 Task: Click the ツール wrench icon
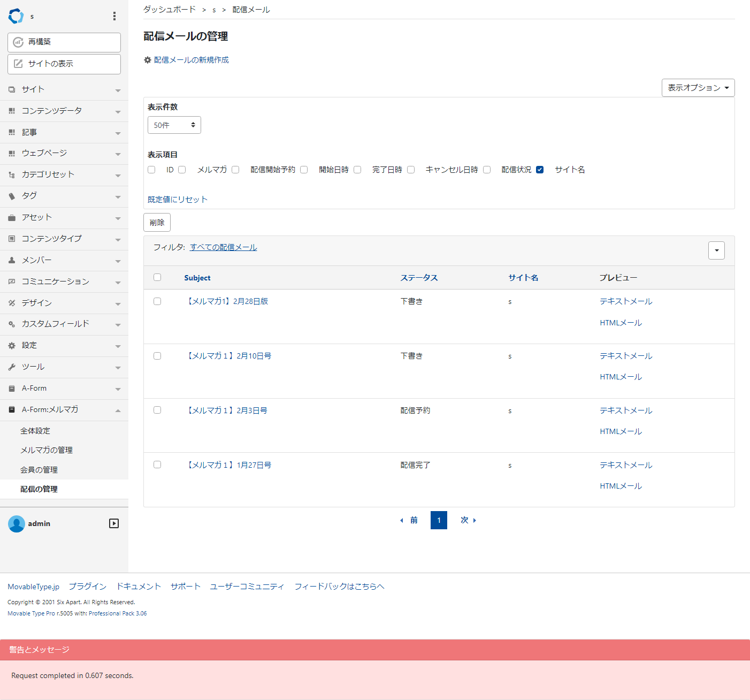tap(12, 367)
